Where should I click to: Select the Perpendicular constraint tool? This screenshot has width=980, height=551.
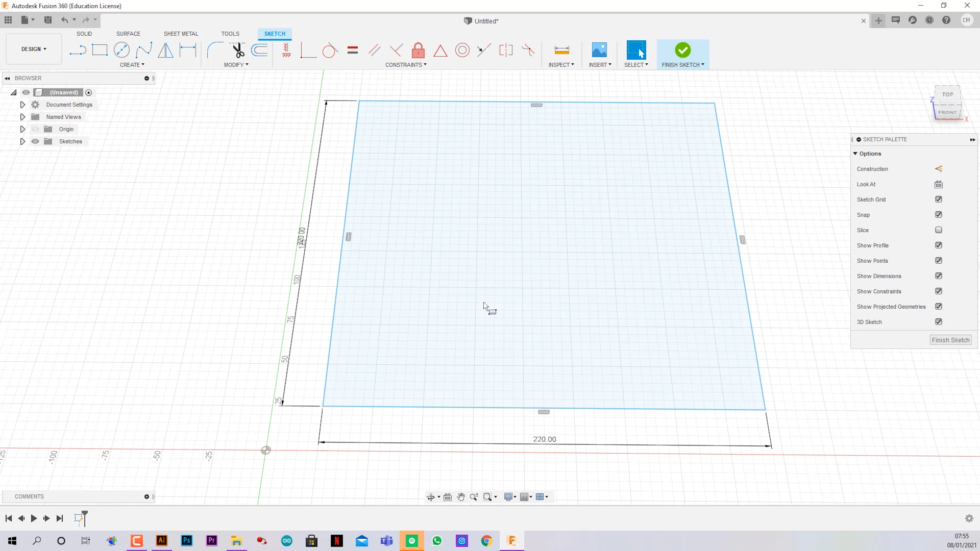tap(397, 50)
